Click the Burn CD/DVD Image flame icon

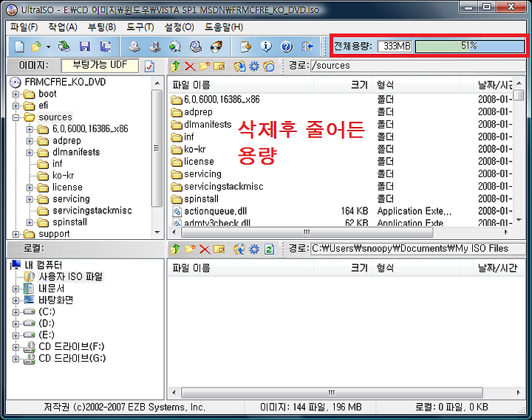(216, 47)
